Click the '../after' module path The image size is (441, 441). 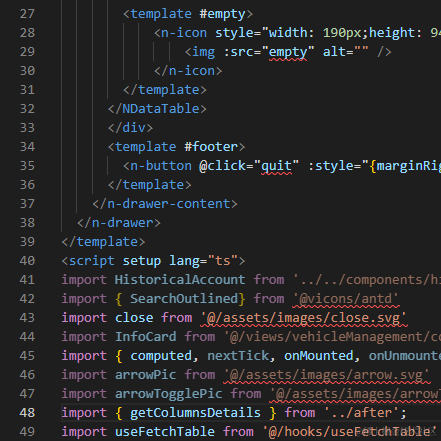[x=361, y=413]
